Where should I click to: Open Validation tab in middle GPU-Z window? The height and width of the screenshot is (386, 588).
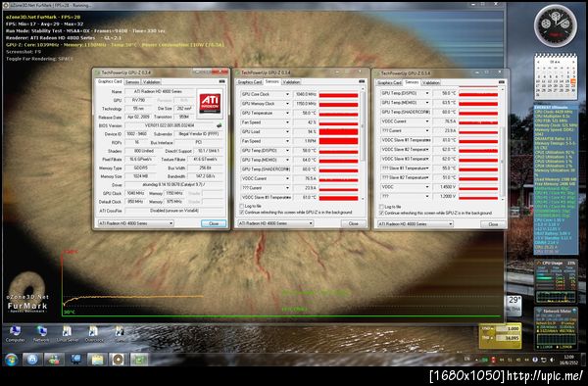(x=291, y=82)
